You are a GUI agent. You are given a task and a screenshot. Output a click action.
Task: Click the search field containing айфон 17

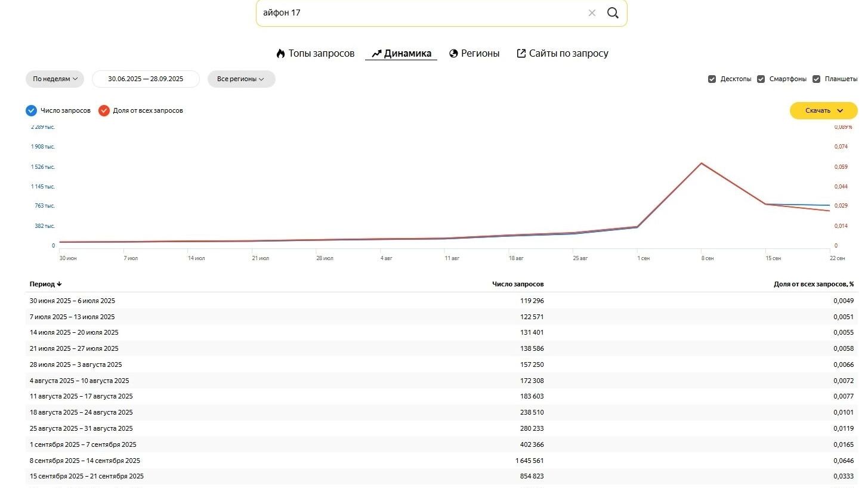[418, 13]
